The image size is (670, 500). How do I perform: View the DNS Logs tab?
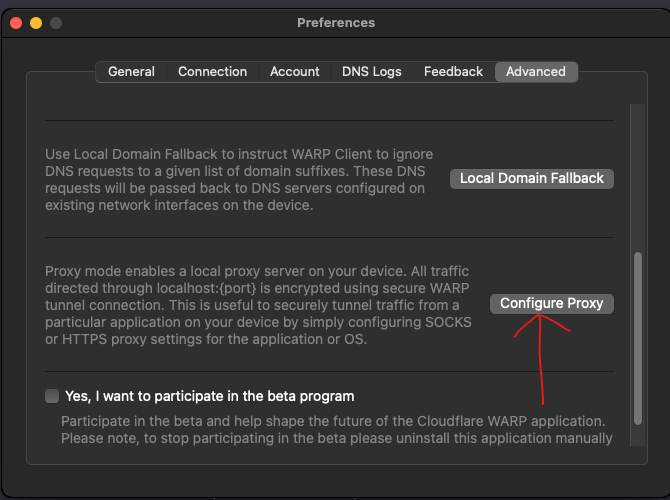click(x=372, y=72)
